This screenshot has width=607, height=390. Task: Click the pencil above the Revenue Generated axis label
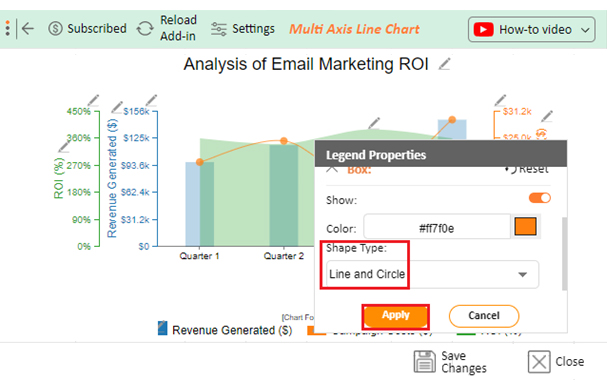[117, 107]
